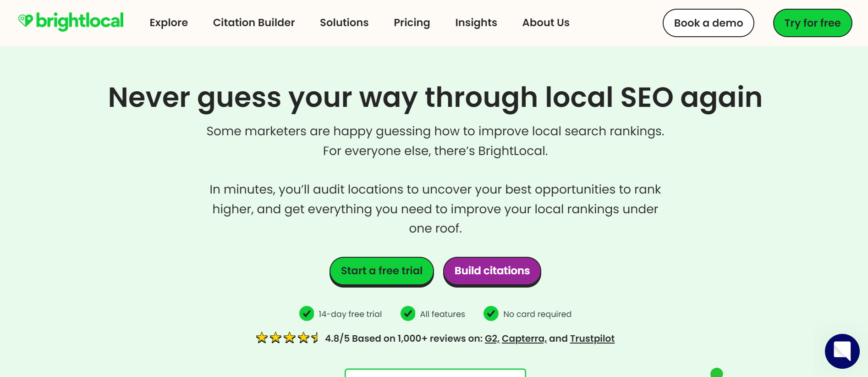Click the star rating icons
Image resolution: width=868 pixels, height=377 pixels.
pyautogui.click(x=287, y=338)
